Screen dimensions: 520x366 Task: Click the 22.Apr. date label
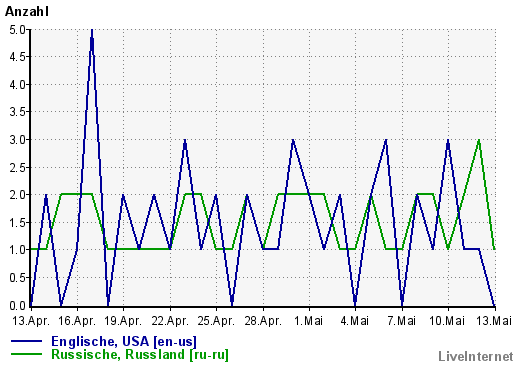pos(170,321)
